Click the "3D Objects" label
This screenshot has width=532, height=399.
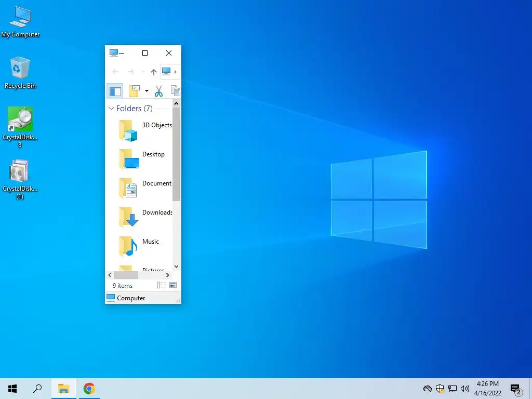pos(157,125)
